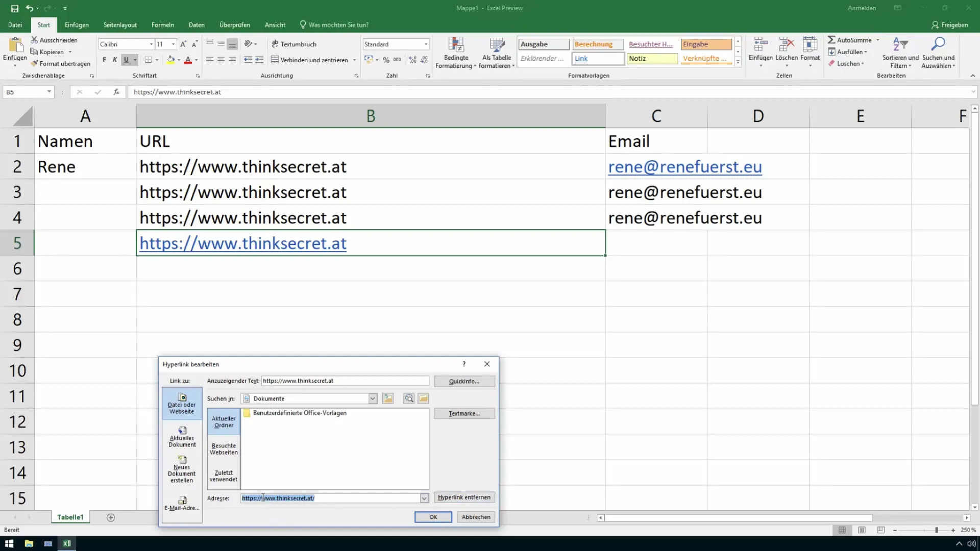
Task: Click the Ausschneiden scissors icon
Action: pos(34,40)
